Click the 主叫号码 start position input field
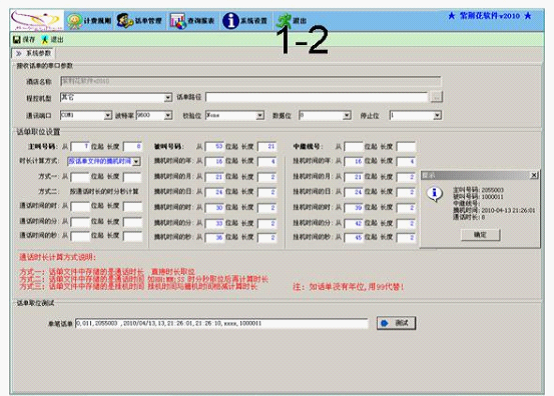This screenshot has width=554, height=396. click(80, 146)
